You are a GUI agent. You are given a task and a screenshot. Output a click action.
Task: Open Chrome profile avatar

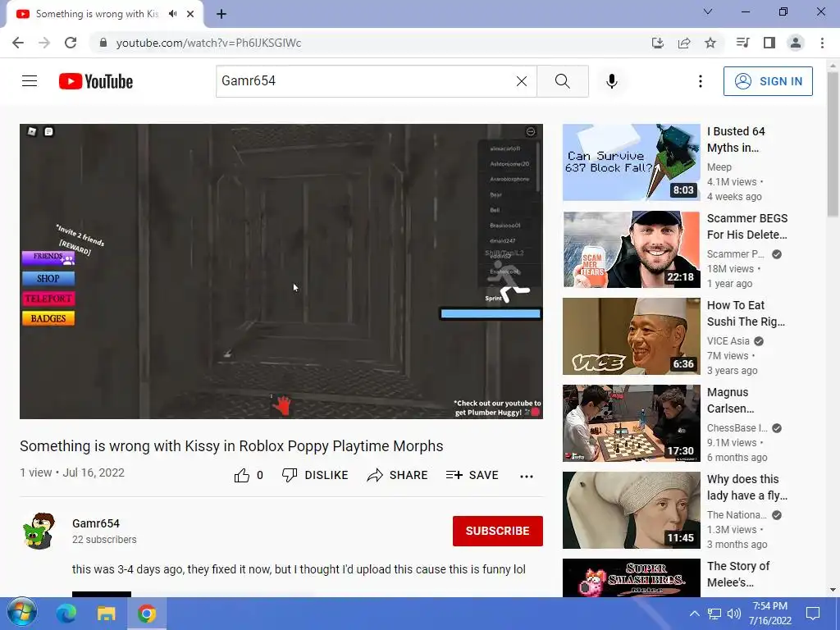(796, 43)
